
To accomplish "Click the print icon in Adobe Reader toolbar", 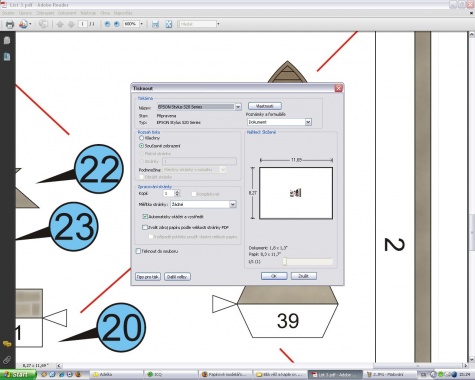I will click(10, 24).
